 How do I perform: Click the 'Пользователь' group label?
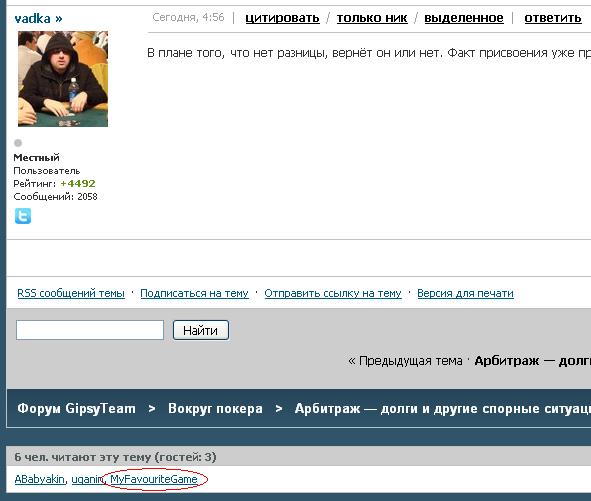tap(47, 171)
